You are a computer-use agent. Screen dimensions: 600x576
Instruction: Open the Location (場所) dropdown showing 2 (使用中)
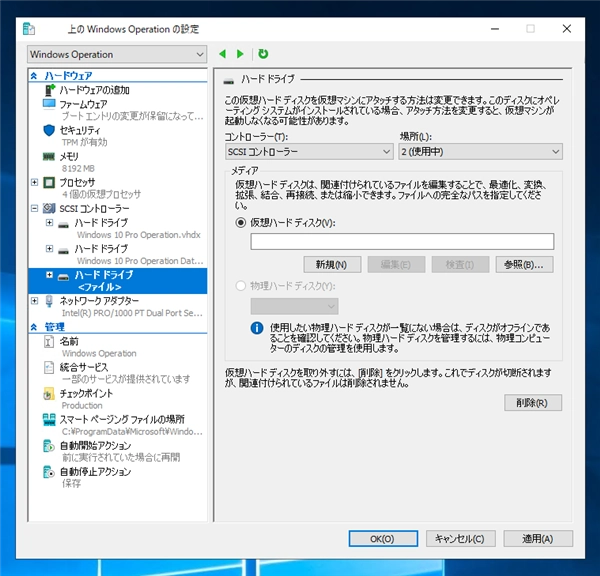pos(480,152)
